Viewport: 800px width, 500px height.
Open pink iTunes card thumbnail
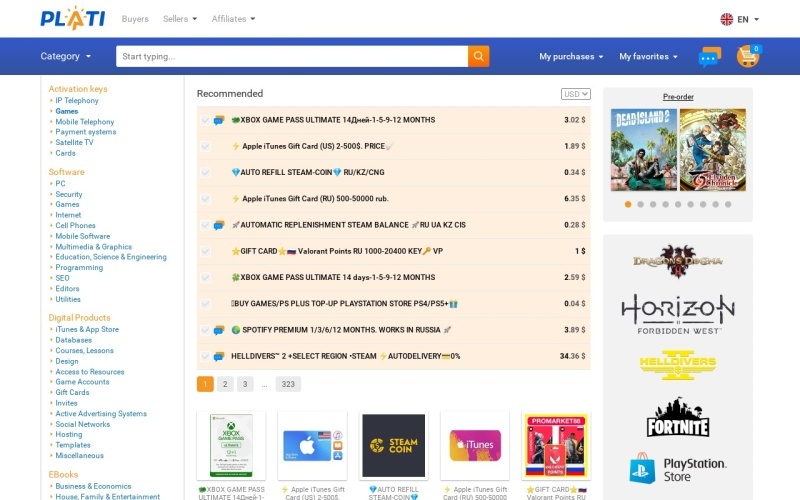click(475, 445)
